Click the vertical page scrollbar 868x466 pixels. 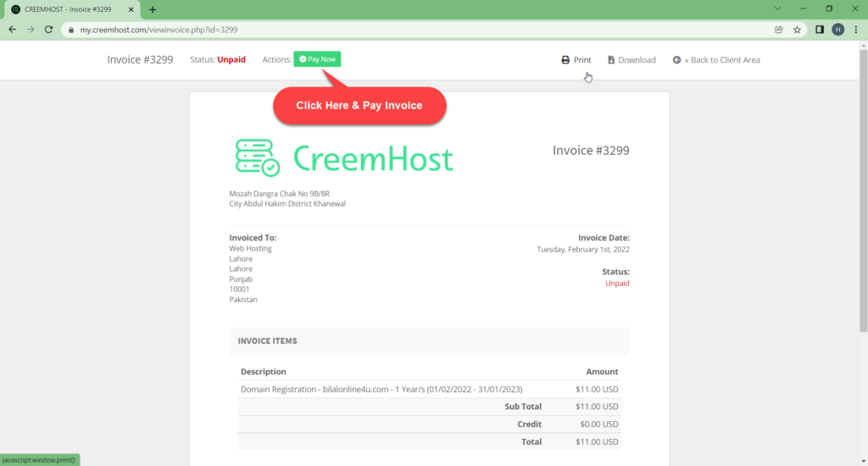click(863, 191)
